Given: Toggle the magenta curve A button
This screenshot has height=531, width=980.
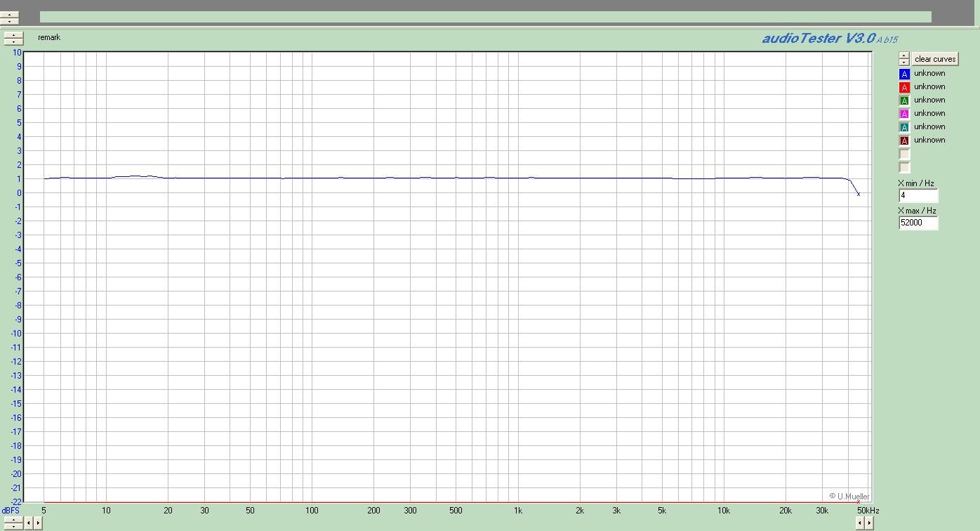Looking at the screenshot, I should tap(904, 114).
